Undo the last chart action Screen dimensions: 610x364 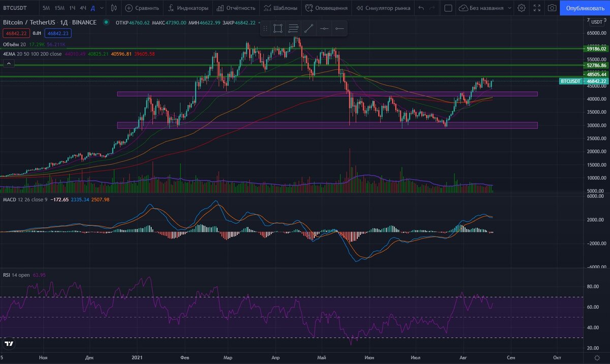[x=420, y=8]
